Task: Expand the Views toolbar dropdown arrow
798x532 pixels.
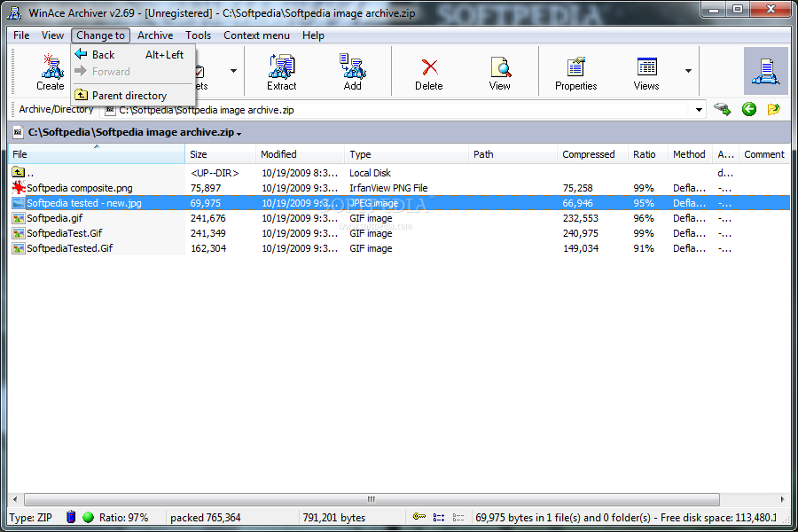Action: (688, 71)
